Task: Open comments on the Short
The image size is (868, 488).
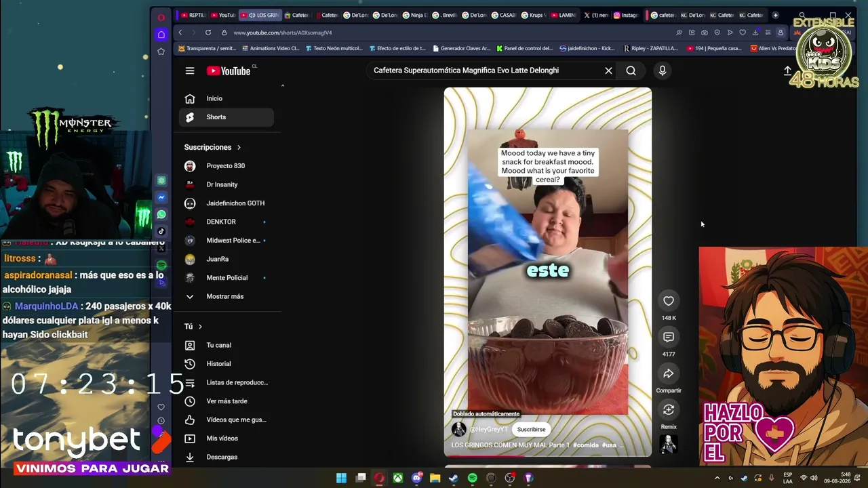Action: click(669, 337)
